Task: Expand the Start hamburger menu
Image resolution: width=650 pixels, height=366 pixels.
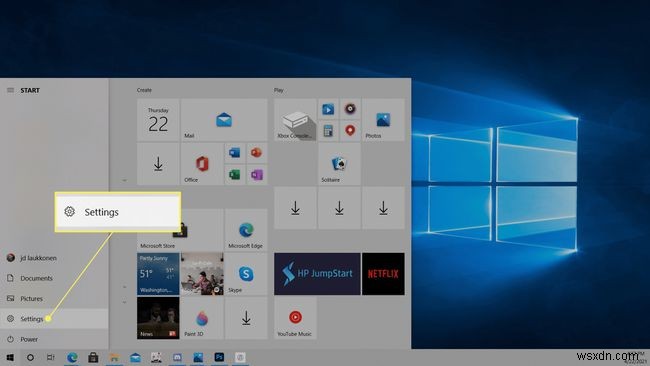Action: [10, 90]
